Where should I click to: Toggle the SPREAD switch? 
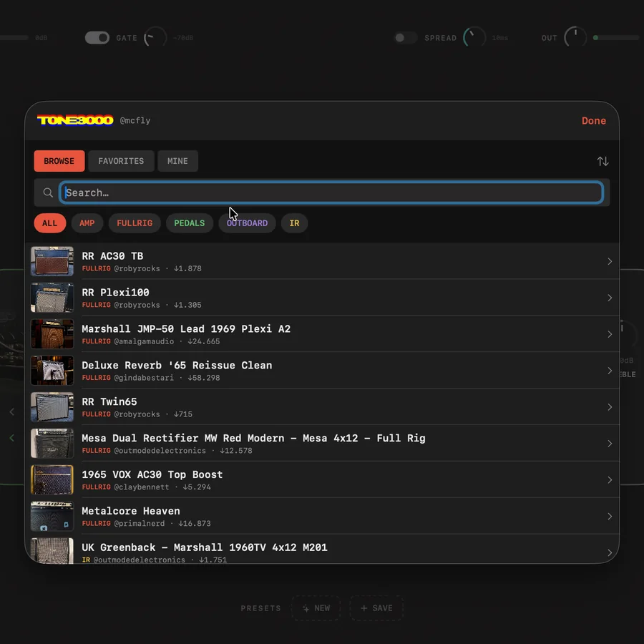click(406, 38)
